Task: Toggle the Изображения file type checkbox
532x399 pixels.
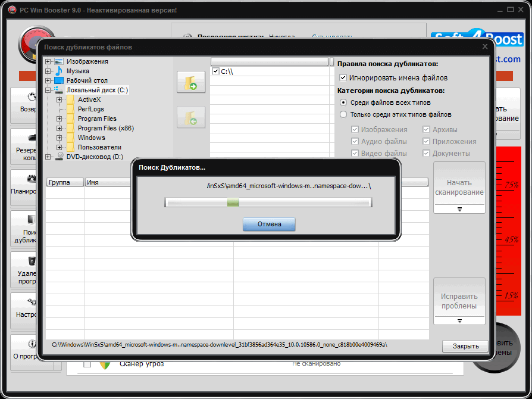Action: 355,129
